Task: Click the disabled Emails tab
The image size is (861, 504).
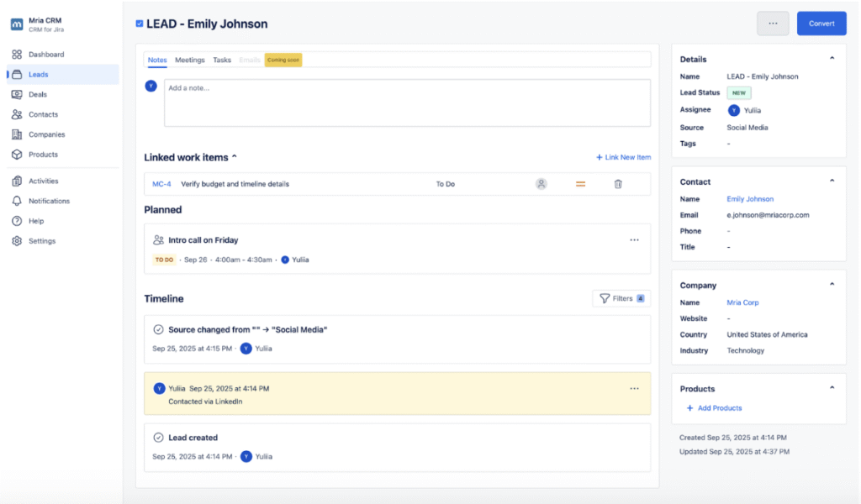Action: pos(249,60)
